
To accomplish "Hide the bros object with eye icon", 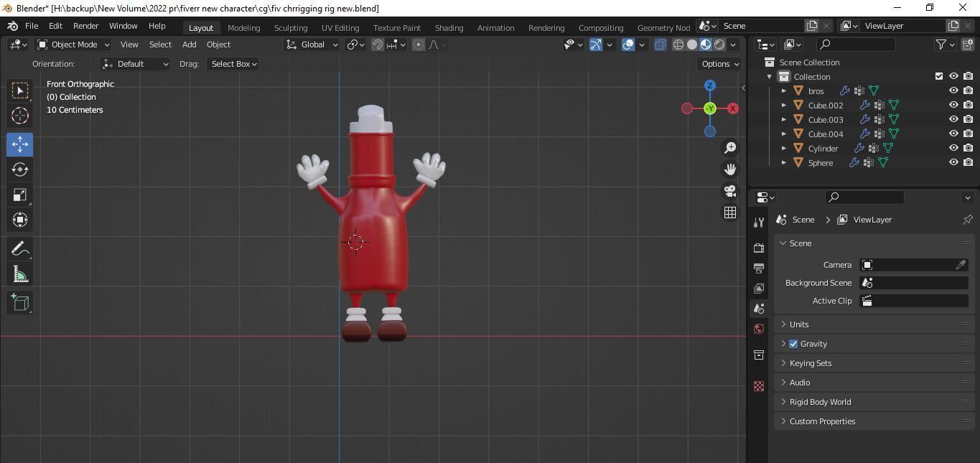I will click(x=953, y=90).
